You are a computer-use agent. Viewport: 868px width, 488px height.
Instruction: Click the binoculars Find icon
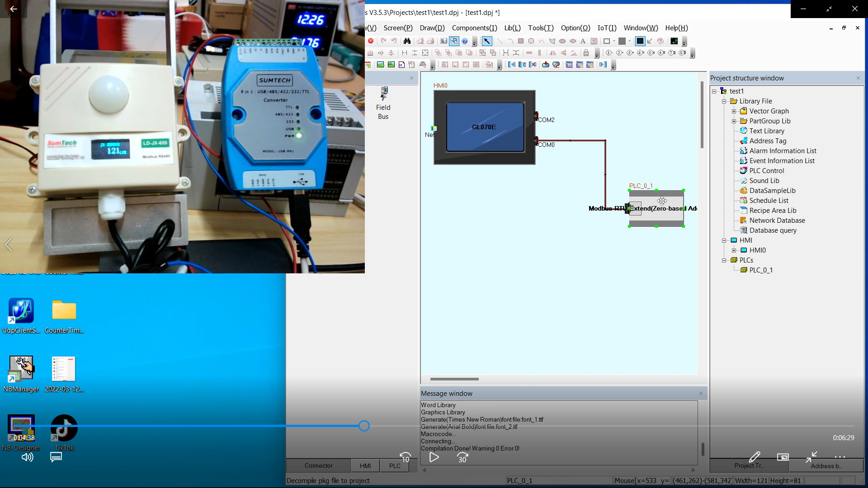coord(407,41)
